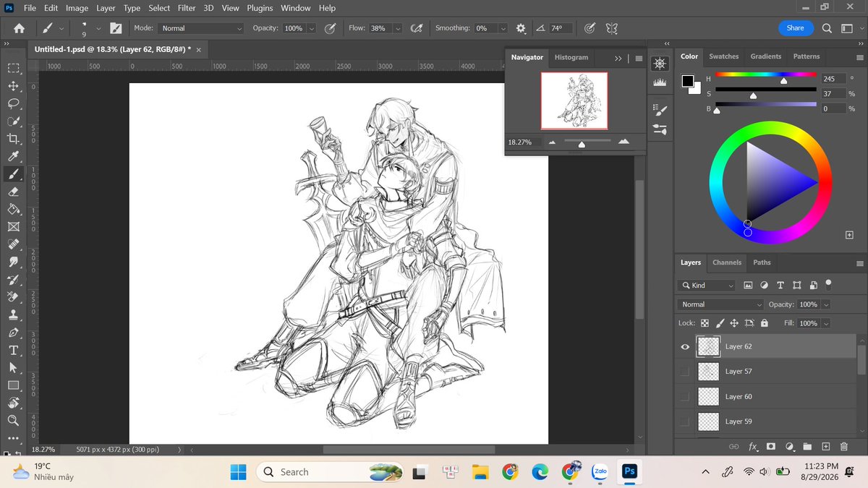Select the Paint Bucket tool
868x488 pixels.
click(13, 209)
